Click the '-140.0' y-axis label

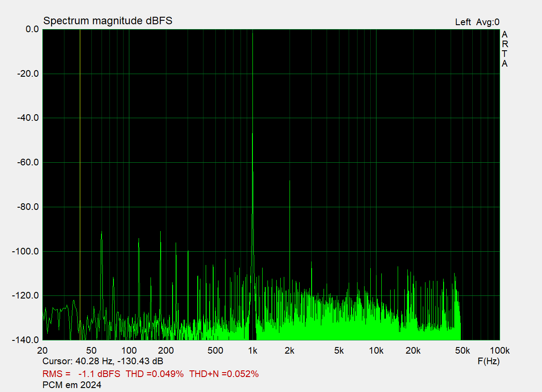(x=26, y=340)
